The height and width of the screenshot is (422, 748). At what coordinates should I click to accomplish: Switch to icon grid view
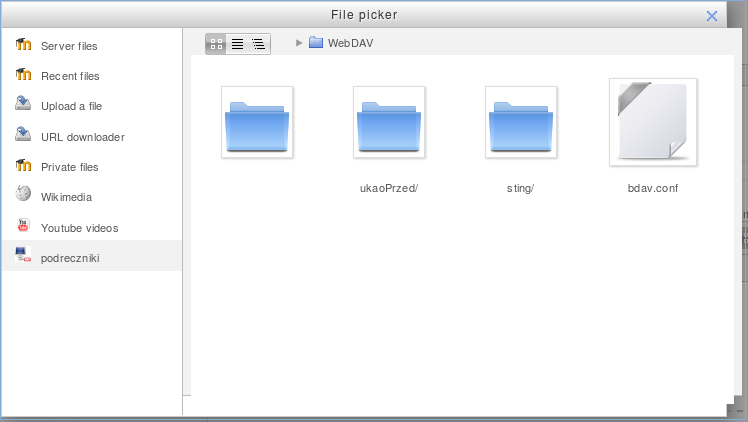click(216, 44)
